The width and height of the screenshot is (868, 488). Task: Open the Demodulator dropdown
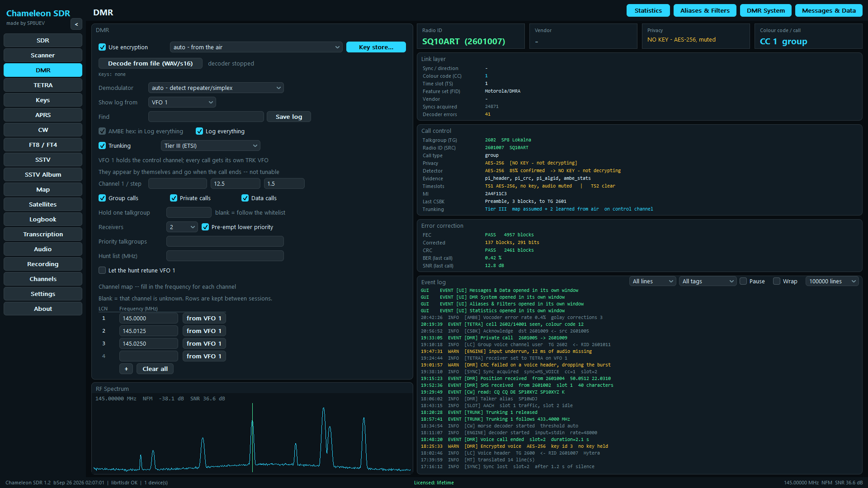tap(216, 88)
